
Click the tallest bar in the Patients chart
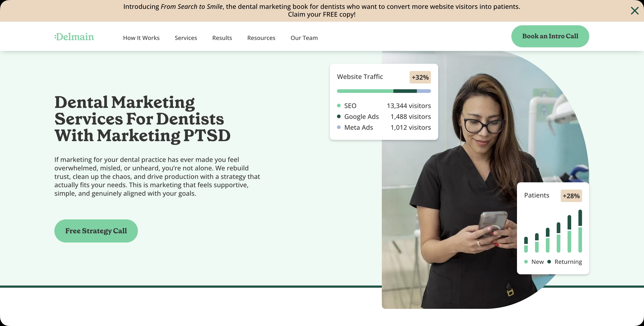580,231
